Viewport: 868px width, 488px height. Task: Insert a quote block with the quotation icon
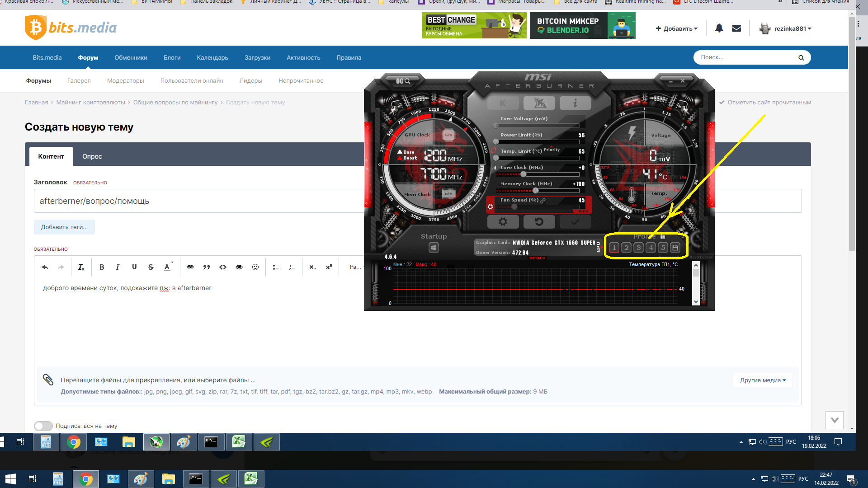[x=207, y=267]
